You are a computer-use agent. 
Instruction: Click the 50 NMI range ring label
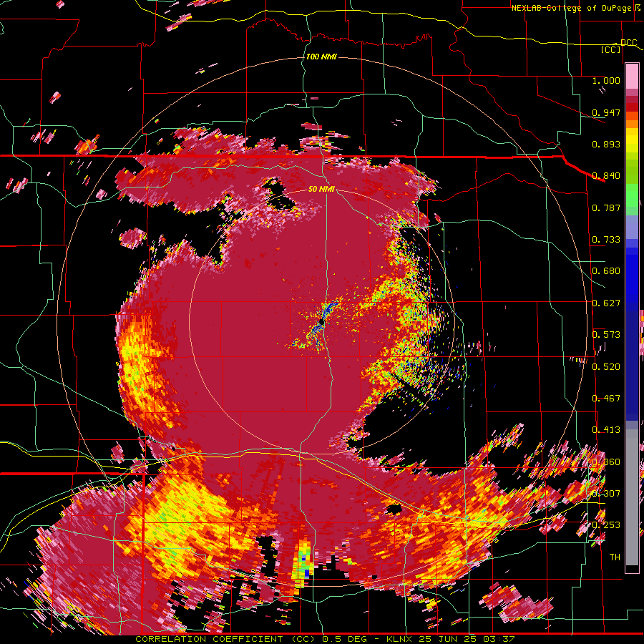(321, 189)
